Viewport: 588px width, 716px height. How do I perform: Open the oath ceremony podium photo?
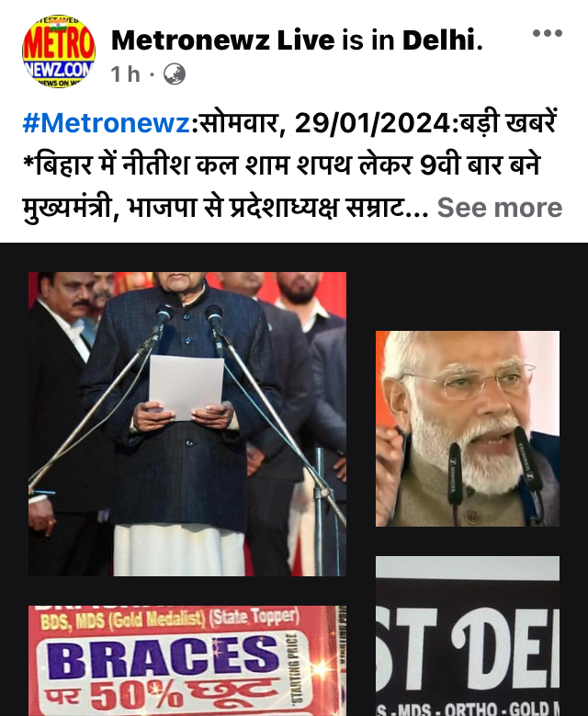(x=187, y=424)
